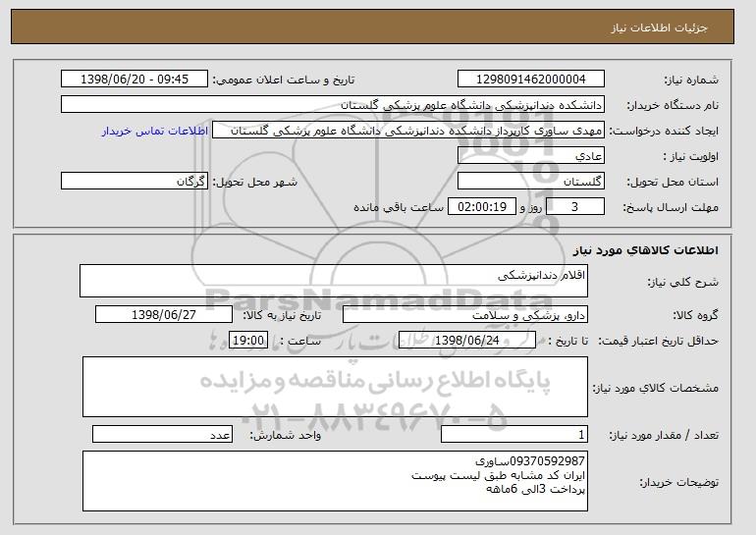Click the request creator field مهدی ساوری
This screenshot has width=756, height=535.
coord(408,131)
